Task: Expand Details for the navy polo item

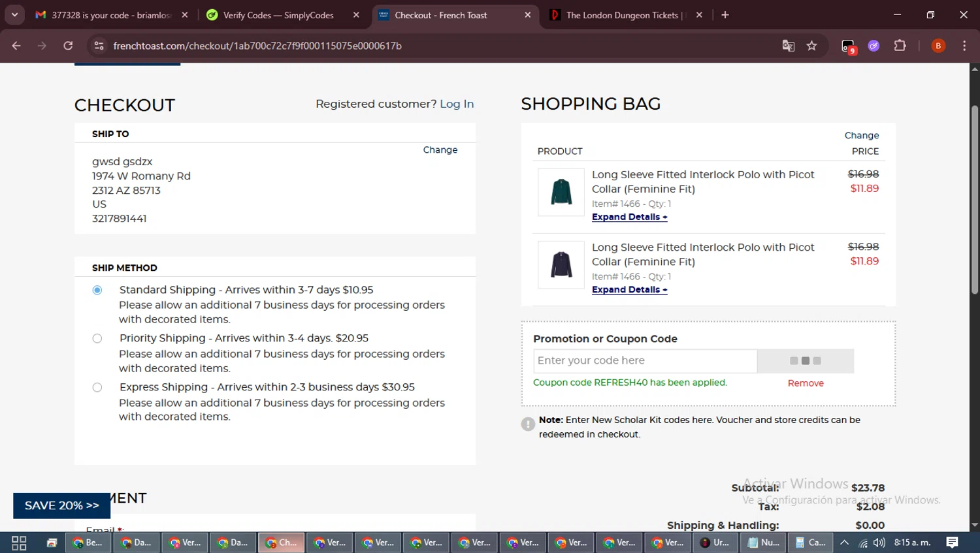Action: click(x=629, y=289)
